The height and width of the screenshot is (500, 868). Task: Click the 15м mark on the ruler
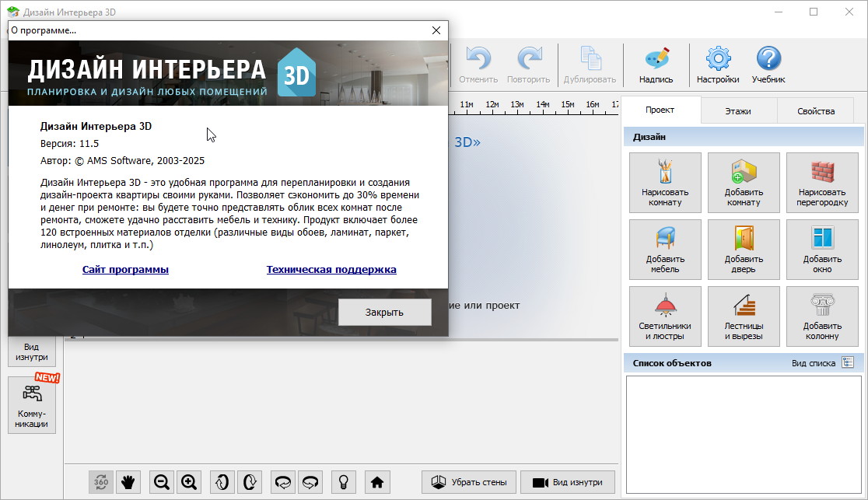(x=568, y=104)
